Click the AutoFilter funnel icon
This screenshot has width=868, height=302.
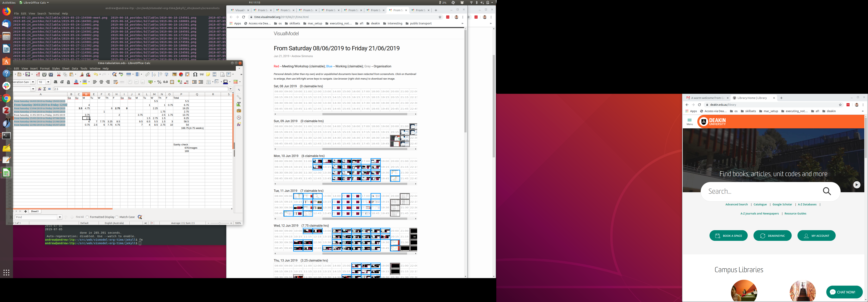pyautogui.click(x=166, y=74)
